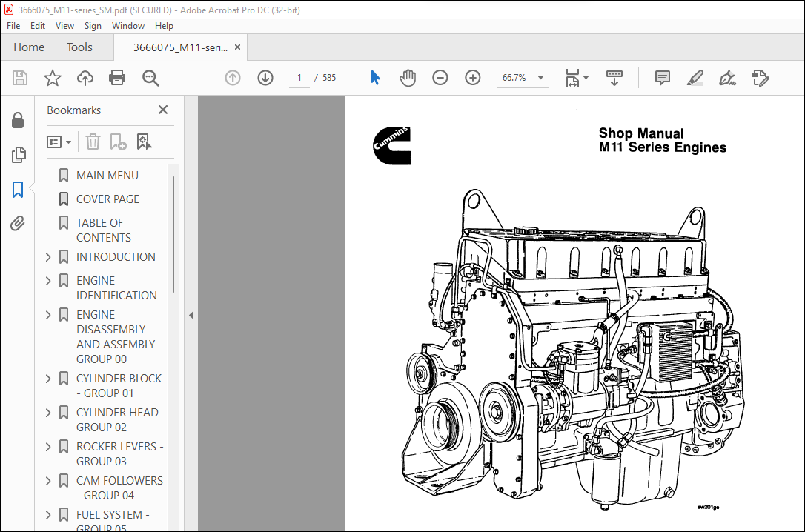Viewport: 805px width, 532px height.
Task: Click the upload to cloud icon
Action: pos(85,78)
